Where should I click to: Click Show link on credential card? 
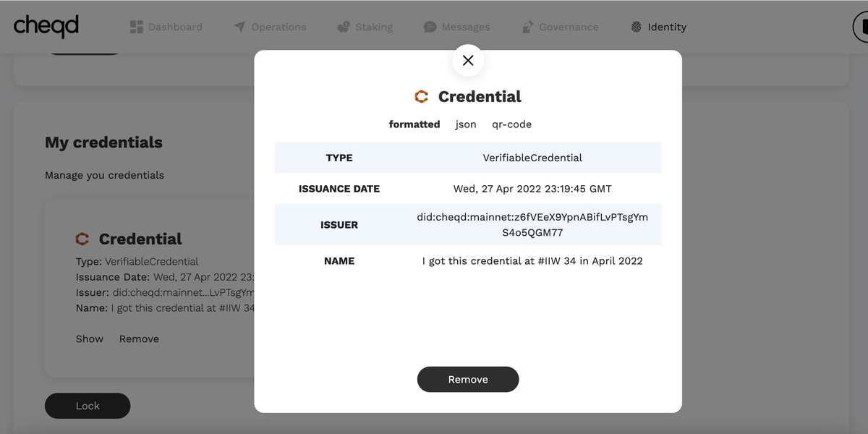(x=90, y=339)
